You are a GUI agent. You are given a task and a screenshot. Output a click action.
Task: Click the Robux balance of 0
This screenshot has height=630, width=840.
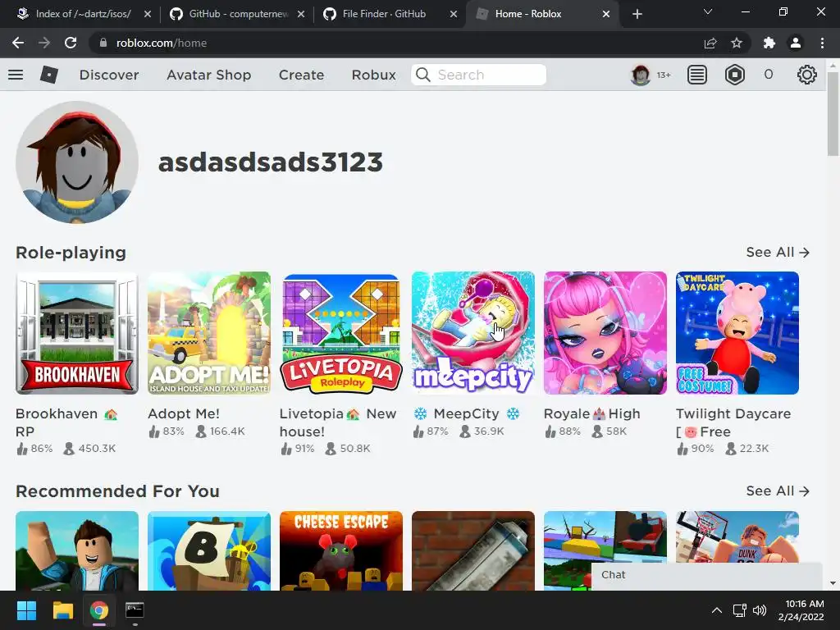click(769, 75)
